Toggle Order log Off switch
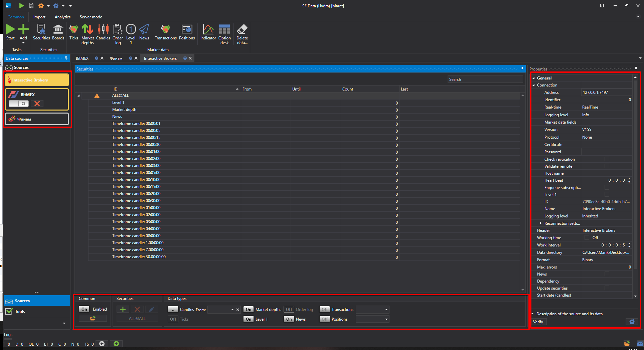Screen dimensions: 644x350 pyautogui.click(x=289, y=310)
